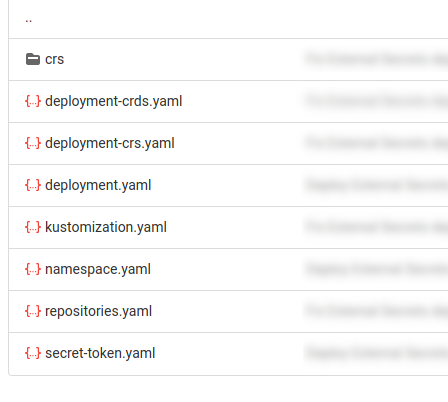Open blurred commit message beside secret-token.yaml
The width and height of the screenshot is (448, 402).
(x=376, y=353)
